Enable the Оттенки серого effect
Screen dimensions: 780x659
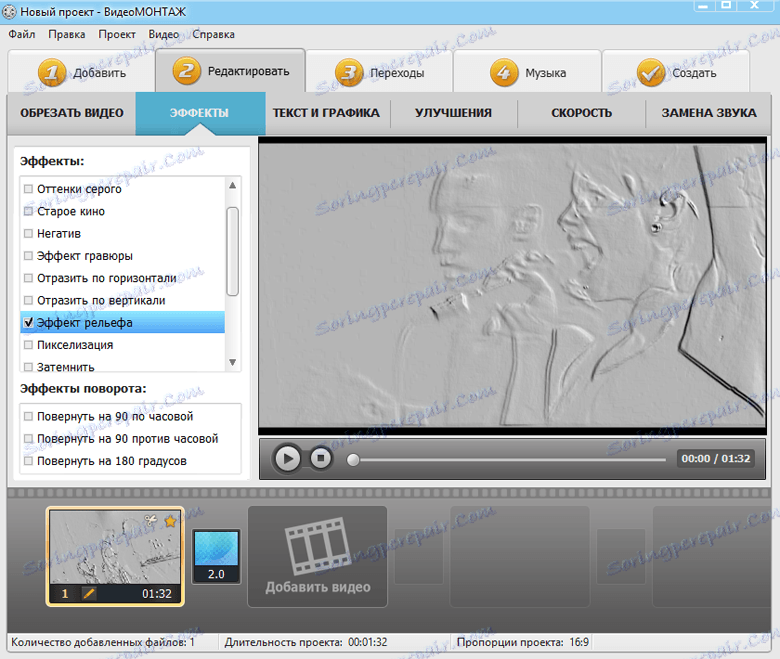pos(28,189)
